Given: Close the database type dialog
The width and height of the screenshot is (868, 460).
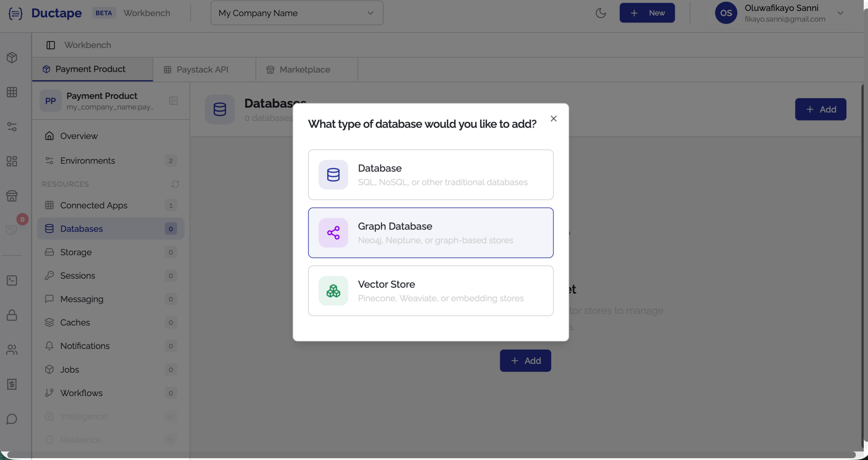Looking at the screenshot, I should pyautogui.click(x=554, y=118).
